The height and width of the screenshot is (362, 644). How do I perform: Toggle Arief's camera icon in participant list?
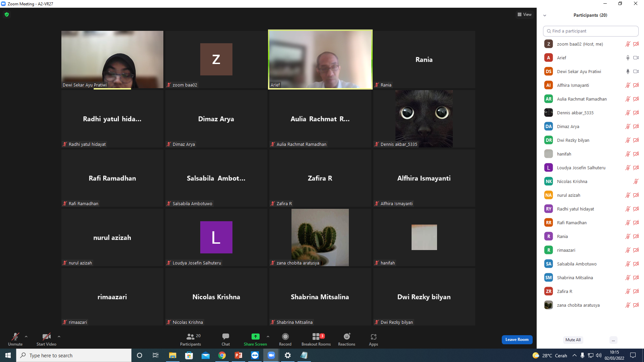point(636,58)
